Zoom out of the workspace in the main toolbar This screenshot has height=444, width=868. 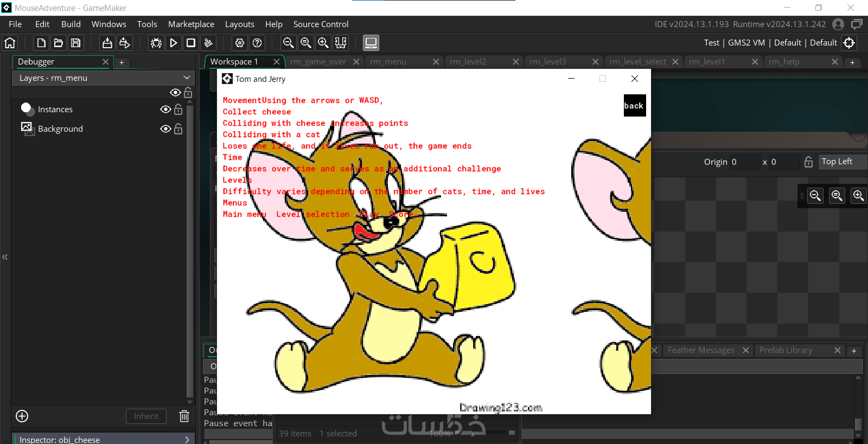pos(289,43)
